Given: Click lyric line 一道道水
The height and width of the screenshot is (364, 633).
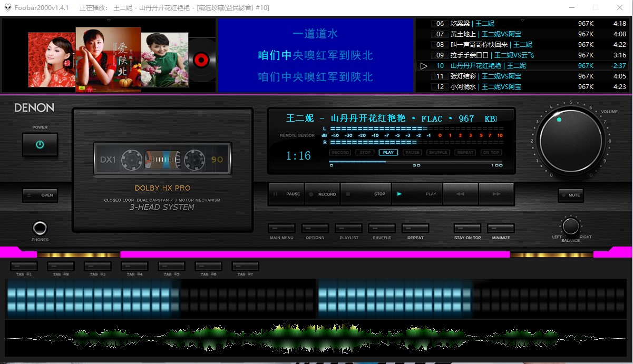Looking at the screenshot, I should click(316, 34).
